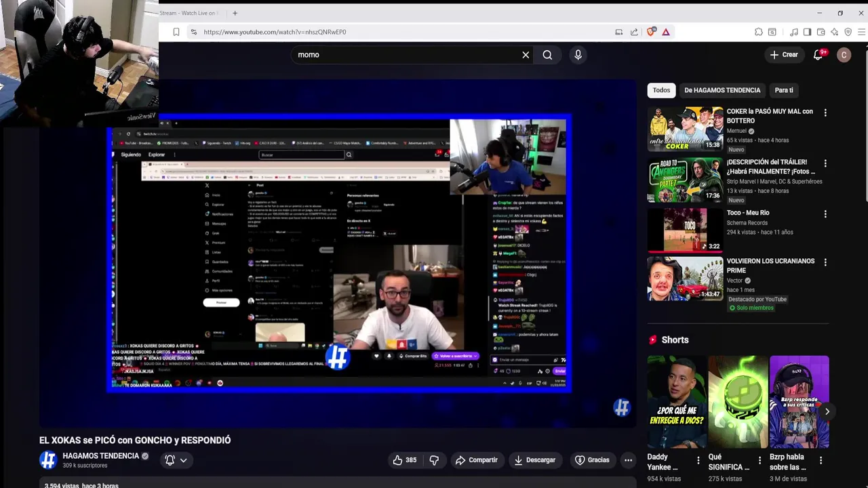Open the subscription bell notification dropdown

click(x=176, y=460)
